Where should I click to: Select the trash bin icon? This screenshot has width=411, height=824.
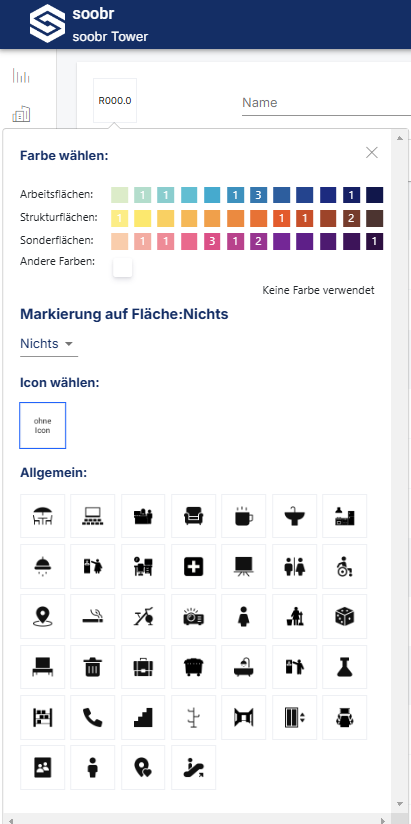(x=93, y=667)
